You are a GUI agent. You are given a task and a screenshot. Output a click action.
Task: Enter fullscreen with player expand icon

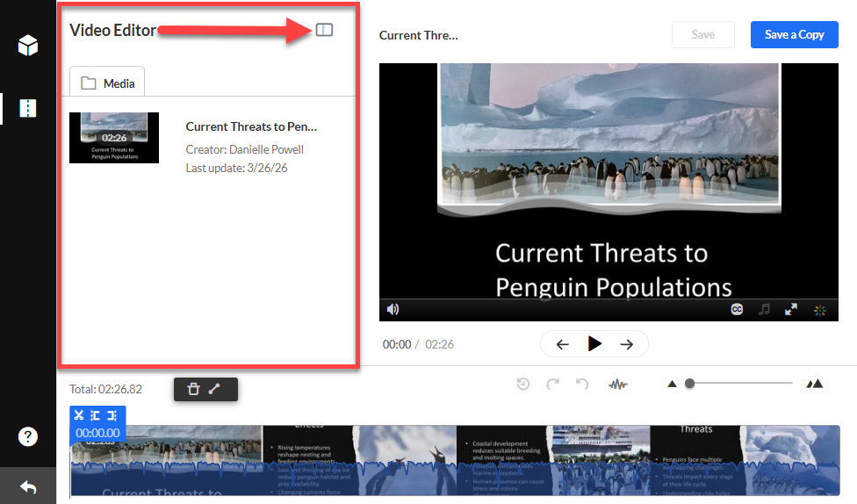[x=791, y=309]
